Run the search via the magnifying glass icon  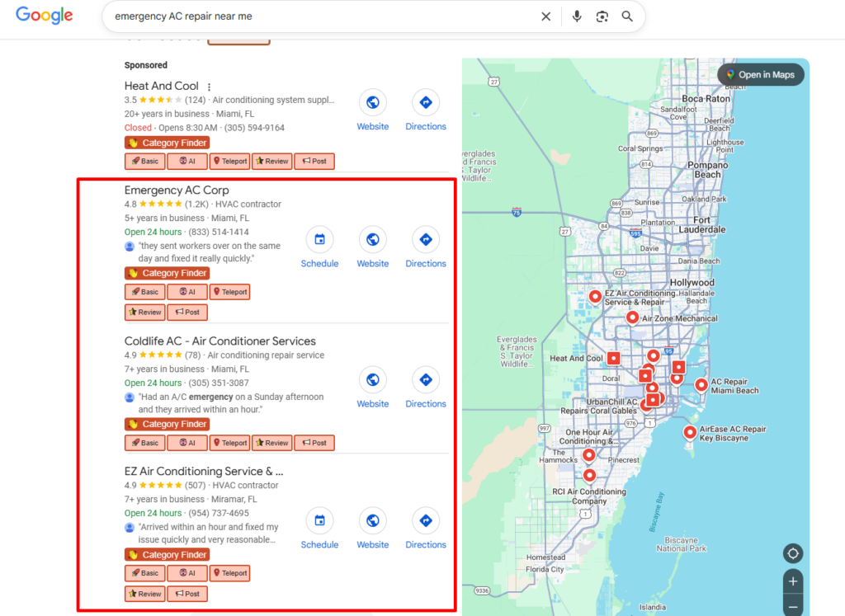click(627, 16)
